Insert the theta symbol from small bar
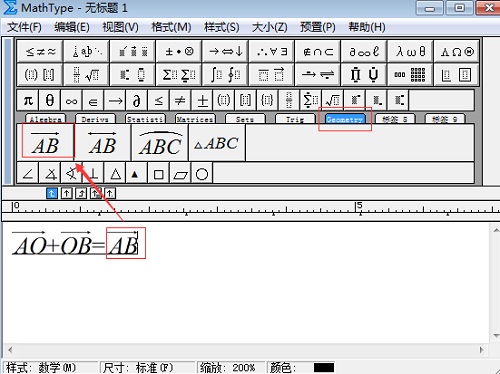This screenshot has height=374, width=500. (50, 100)
